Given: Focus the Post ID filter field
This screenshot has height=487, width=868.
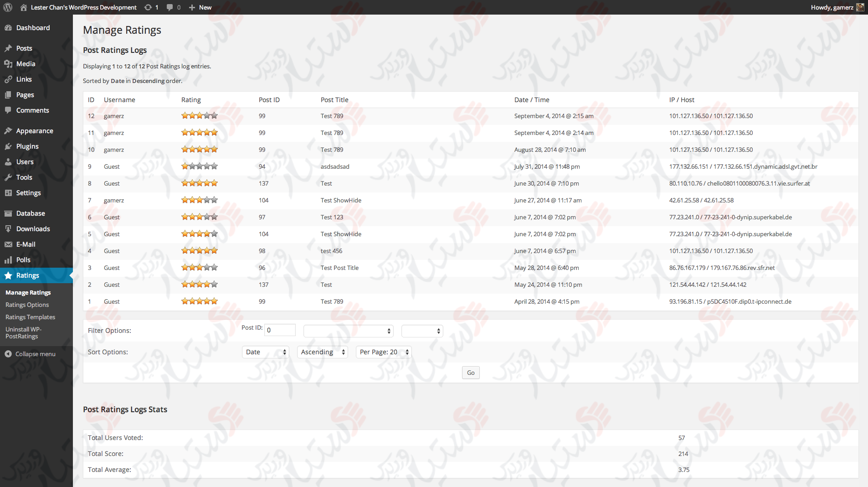Looking at the screenshot, I should [x=280, y=330].
